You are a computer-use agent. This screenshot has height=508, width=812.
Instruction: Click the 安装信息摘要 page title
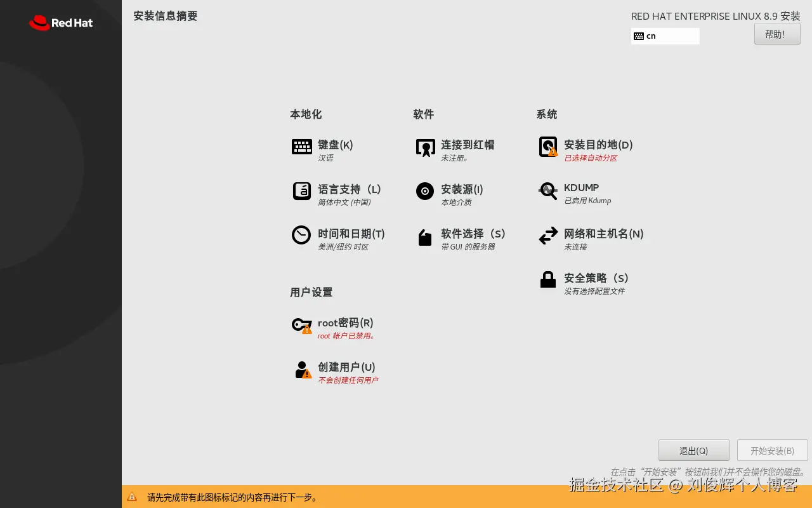165,16
